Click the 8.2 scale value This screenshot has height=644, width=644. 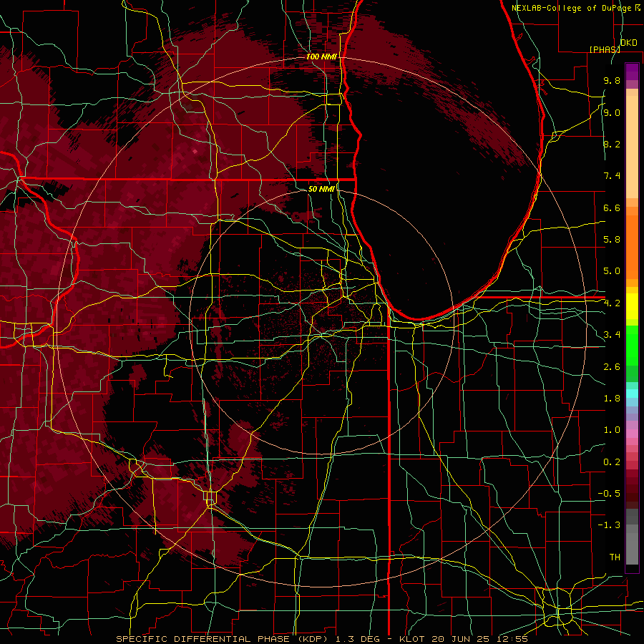(612, 144)
